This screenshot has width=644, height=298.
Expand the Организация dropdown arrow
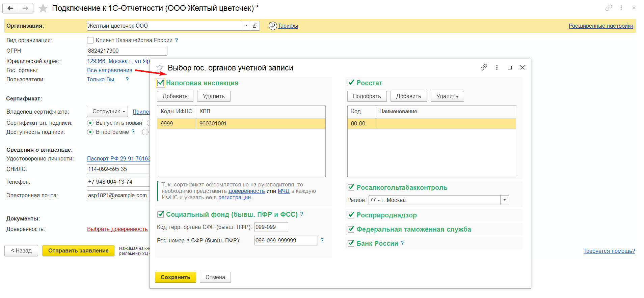(x=246, y=26)
